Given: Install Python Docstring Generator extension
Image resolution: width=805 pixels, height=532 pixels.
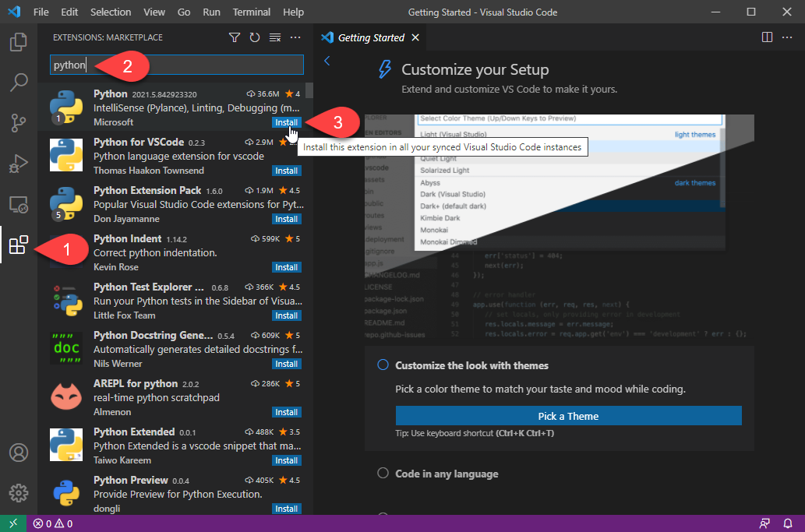Looking at the screenshot, I should click(286, 364).
